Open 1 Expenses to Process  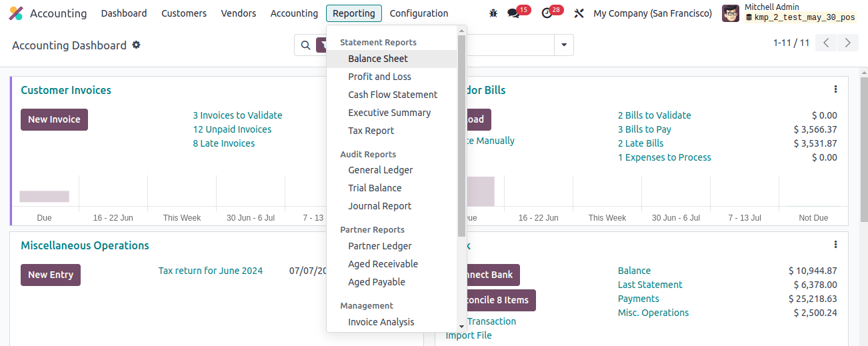(x=664, y=157)
